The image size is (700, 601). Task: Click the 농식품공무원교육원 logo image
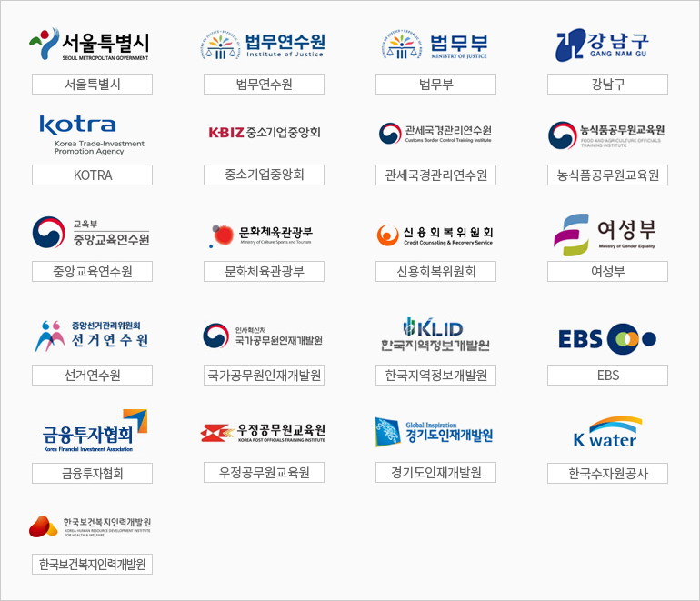[606, 135]
